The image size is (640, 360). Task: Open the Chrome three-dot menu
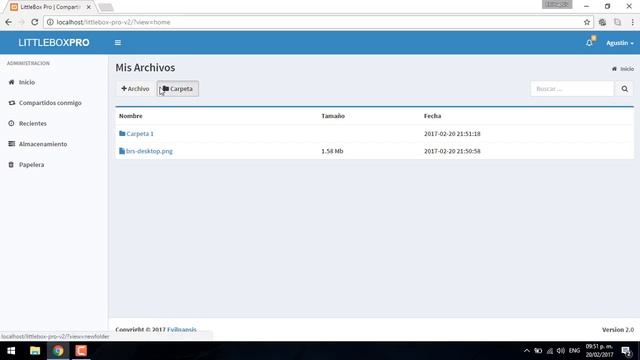(633, 22)
